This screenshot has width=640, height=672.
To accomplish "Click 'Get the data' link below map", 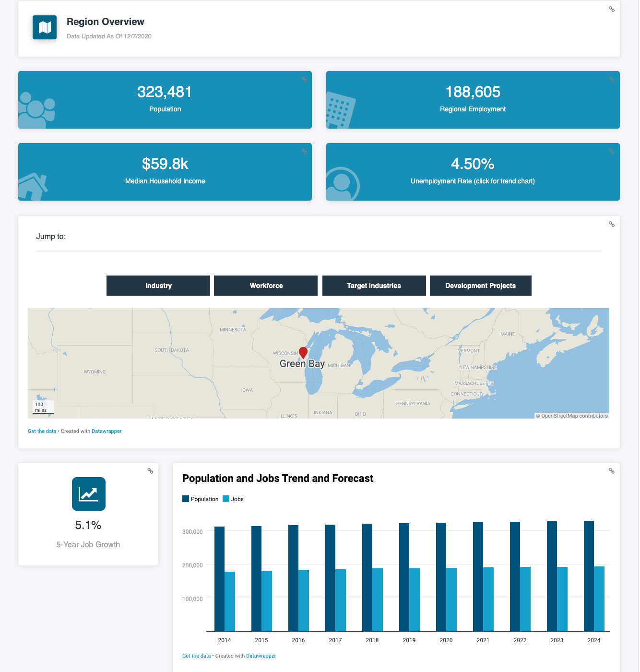I will point(42,431).
